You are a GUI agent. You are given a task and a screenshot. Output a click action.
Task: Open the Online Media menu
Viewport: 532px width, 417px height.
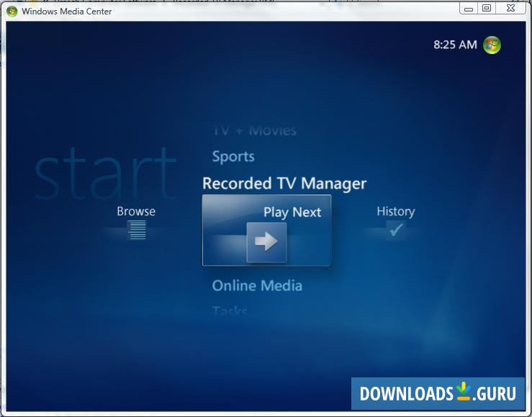(x=257, y=286)
